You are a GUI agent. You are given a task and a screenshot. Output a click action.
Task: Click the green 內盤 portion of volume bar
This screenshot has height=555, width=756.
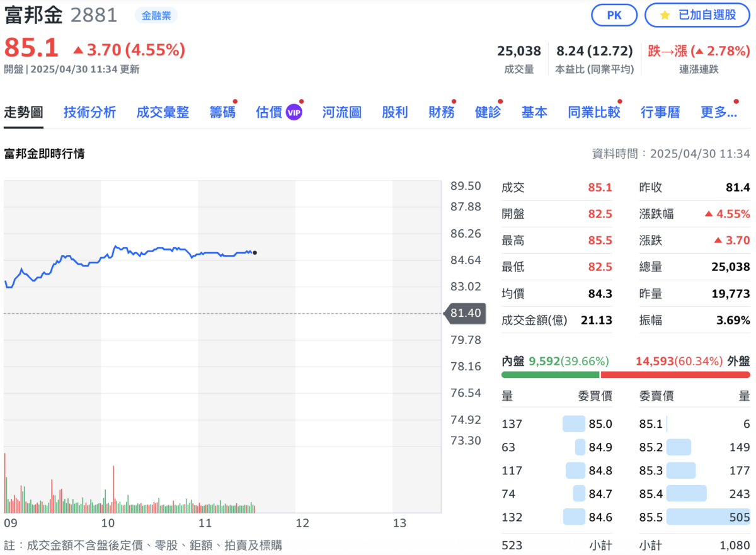[551, 374]
